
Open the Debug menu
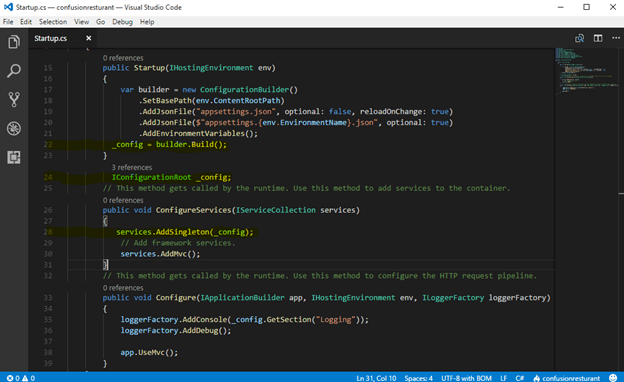click(x=123, y=22)
